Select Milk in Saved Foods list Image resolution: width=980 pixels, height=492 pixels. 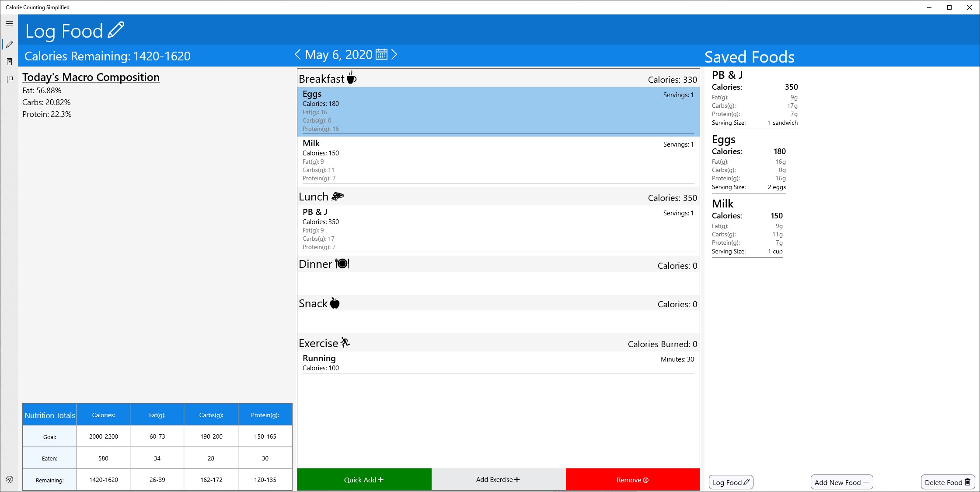(747, 227)
